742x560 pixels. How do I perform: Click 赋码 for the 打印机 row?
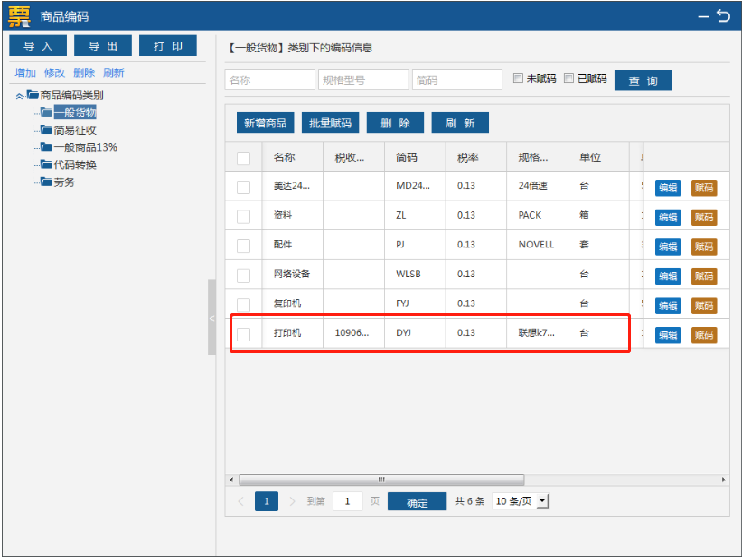(704, 335)
